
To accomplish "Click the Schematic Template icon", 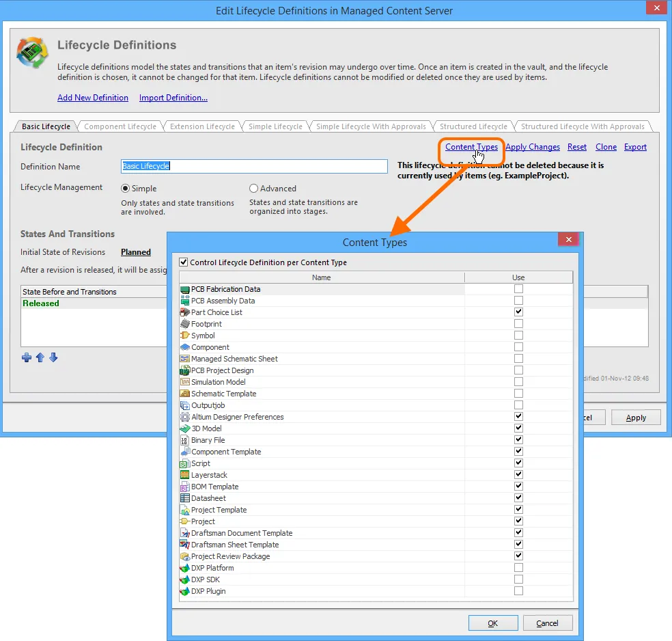I will click(184, 394).
